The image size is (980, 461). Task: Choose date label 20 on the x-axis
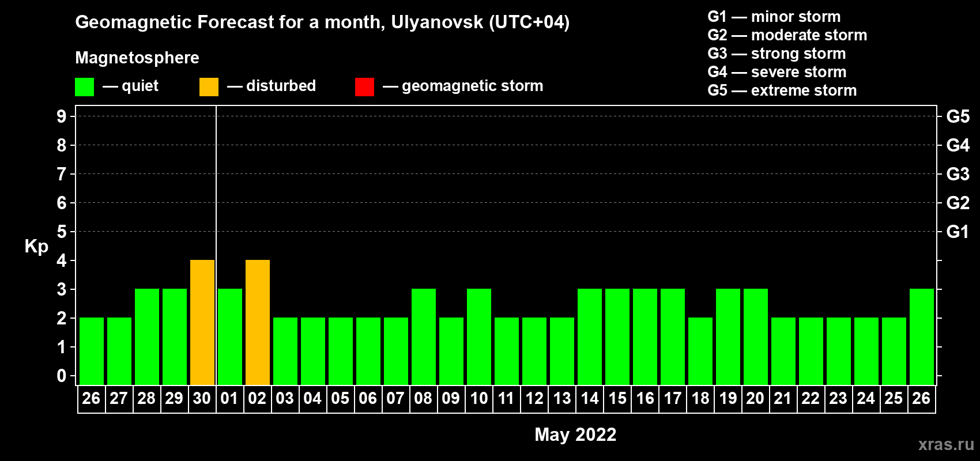(x=755, y=399)
